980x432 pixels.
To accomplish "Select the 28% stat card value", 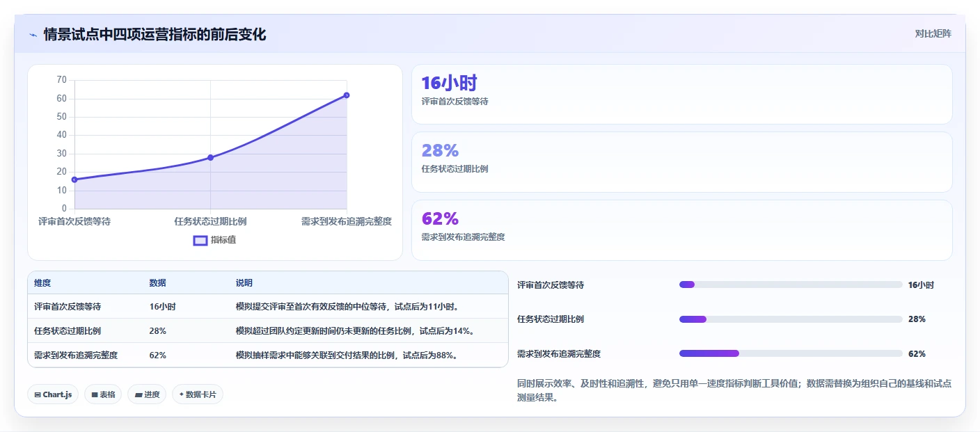I will click(x=440, y=150).
